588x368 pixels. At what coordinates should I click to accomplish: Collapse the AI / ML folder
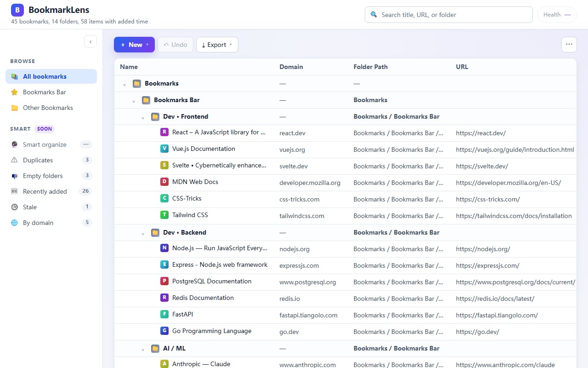pos(143,350)
